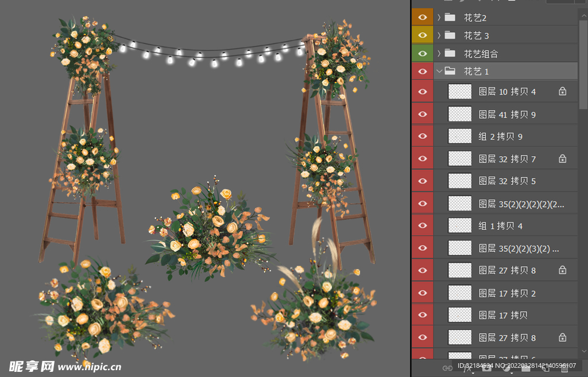Click the lock icon on 图层 32 拷贝 7
Viewport: 588px width, 377px height.
563,158
